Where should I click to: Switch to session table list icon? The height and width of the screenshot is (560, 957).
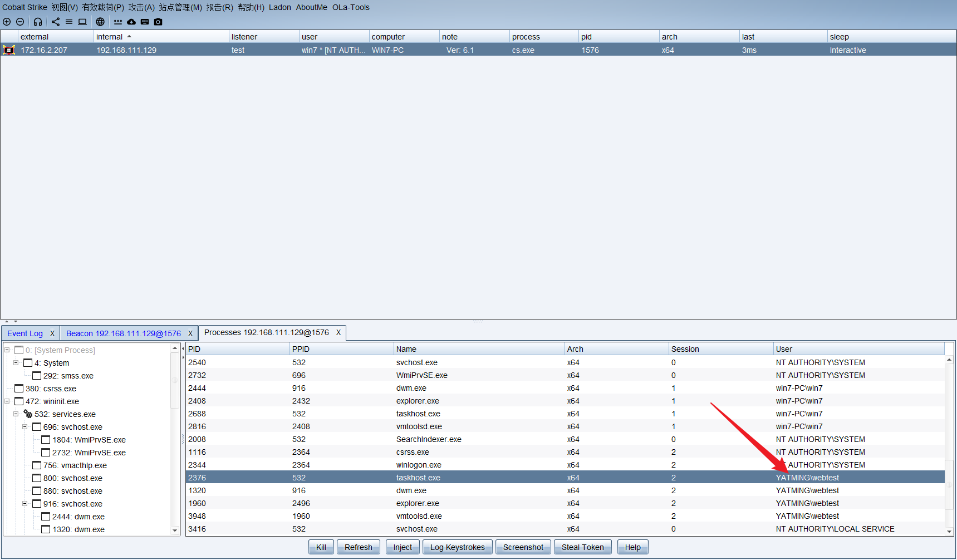point(69,22)
